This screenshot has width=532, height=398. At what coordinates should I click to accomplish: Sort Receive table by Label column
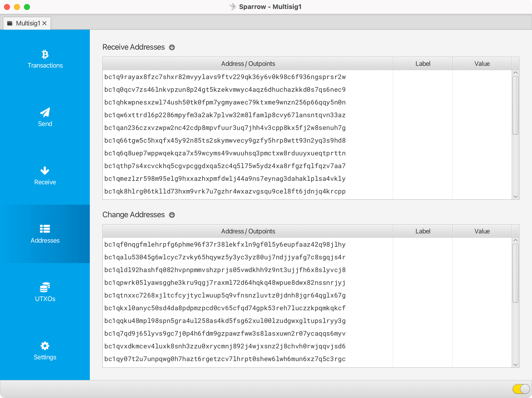tap(423, 64)
